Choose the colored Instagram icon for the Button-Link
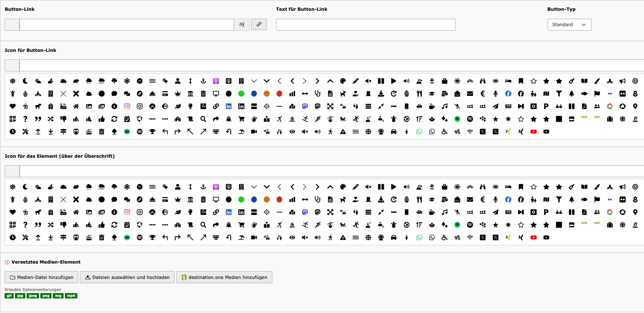The height and width of the screenshot is (313, 644). tap(127, 106)
